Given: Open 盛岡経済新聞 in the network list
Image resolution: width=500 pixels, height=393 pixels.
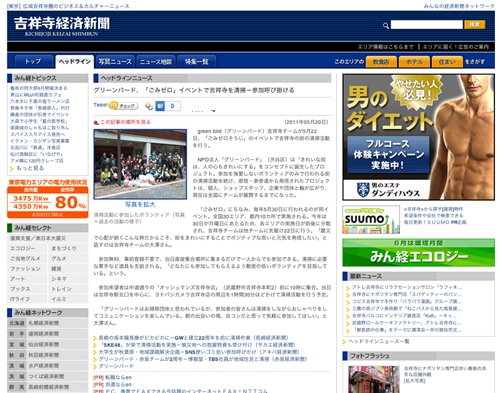Looking at the screenshot, I should [43, 334].
